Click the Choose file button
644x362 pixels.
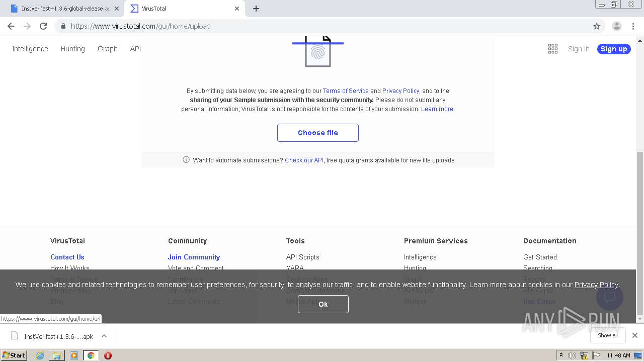[318, 133]
